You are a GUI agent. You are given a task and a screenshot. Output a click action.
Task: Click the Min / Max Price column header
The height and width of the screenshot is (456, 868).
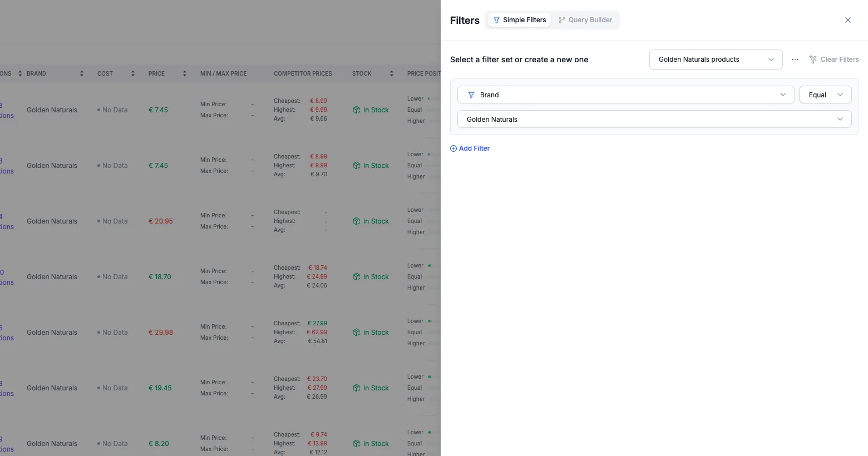(x=224, y=73)
